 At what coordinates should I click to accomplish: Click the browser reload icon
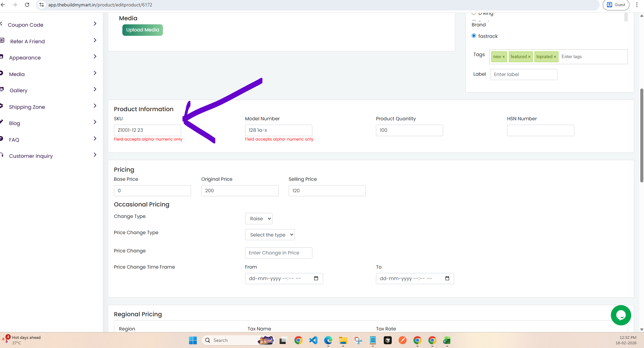point(27,5)
